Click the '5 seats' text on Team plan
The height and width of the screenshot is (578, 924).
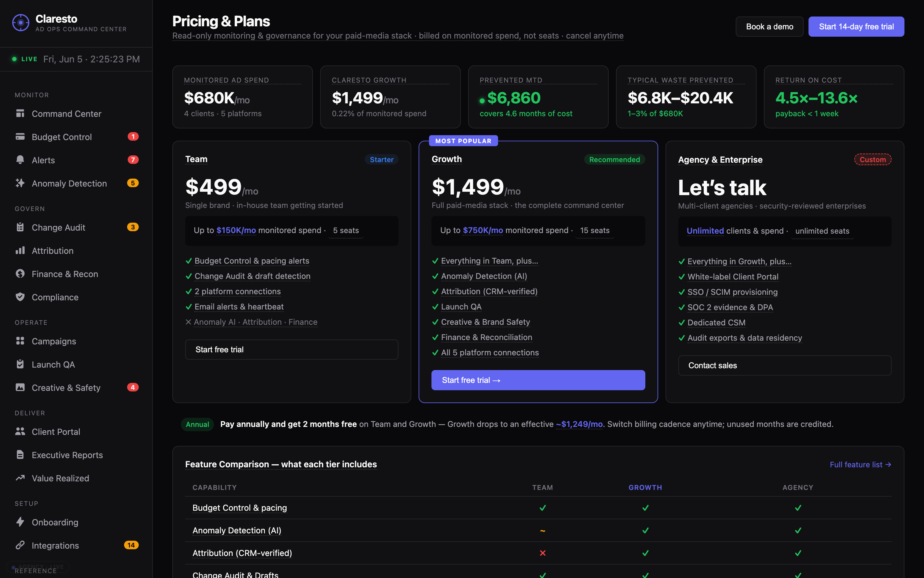(346, 230)
